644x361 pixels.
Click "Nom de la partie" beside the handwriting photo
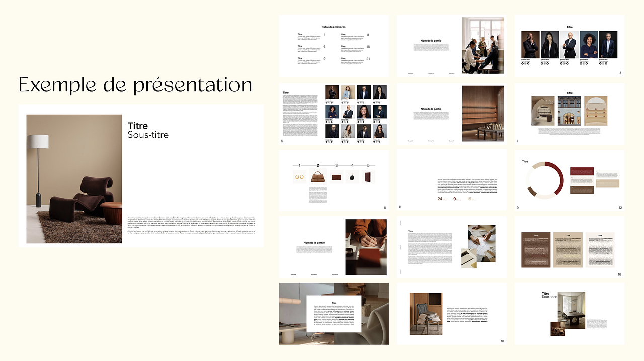pyautogui.click(x=313, y=243)
